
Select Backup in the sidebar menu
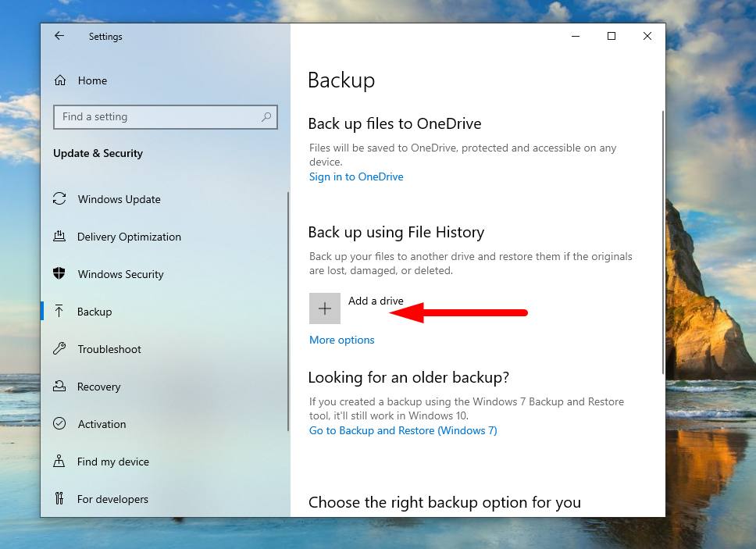(x=94, y=312)
